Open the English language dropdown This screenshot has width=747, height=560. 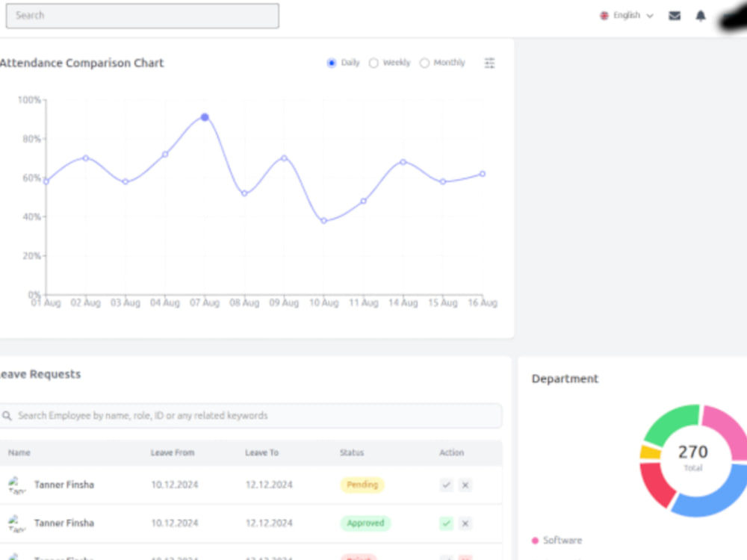(627, 16)
